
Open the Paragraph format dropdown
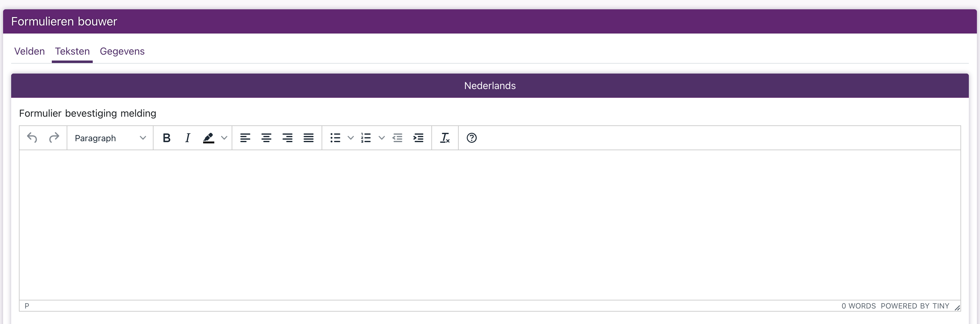pyautogui.click(x=110, y=138)
